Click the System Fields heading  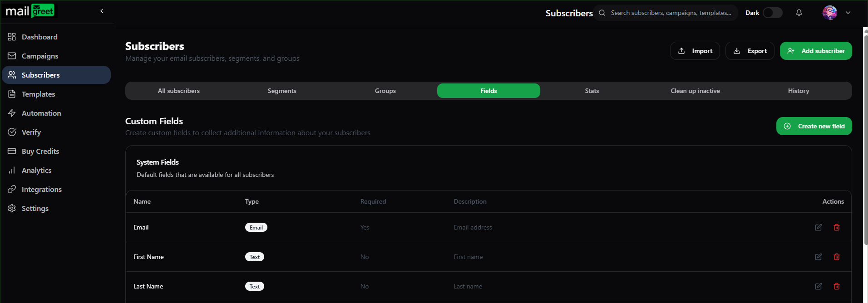(x=158, y=162)
